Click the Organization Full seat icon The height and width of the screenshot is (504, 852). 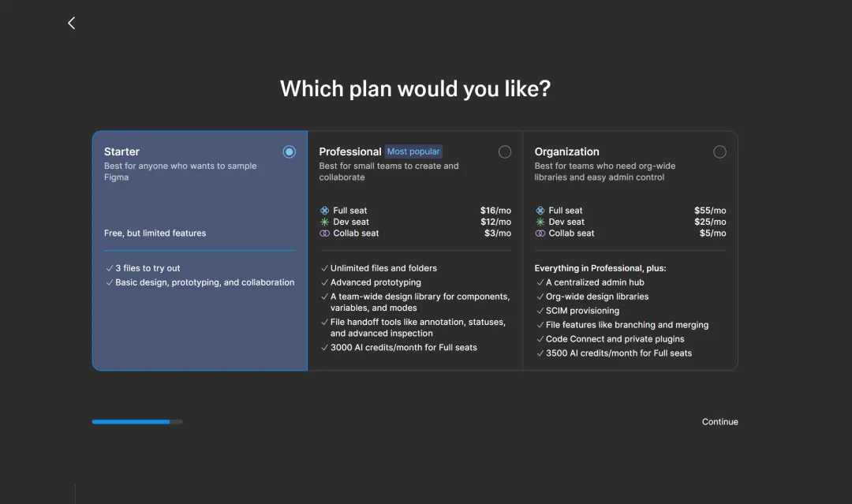click(x=540, y=211)
